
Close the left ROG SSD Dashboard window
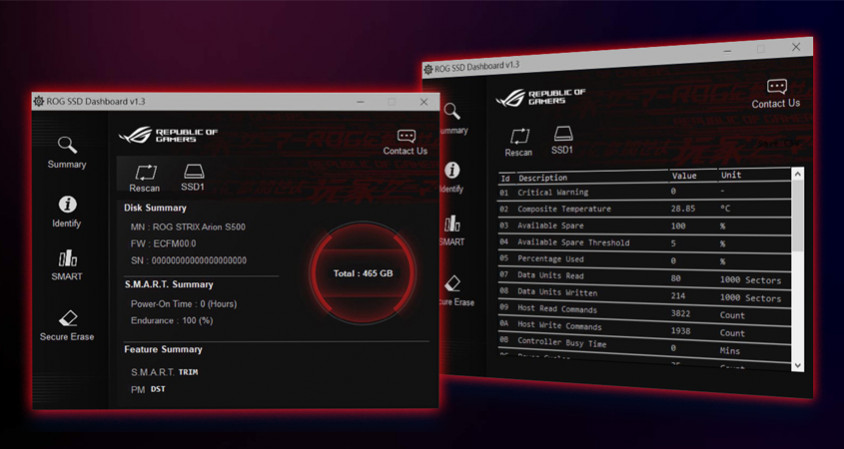click(x=424, y=102)
